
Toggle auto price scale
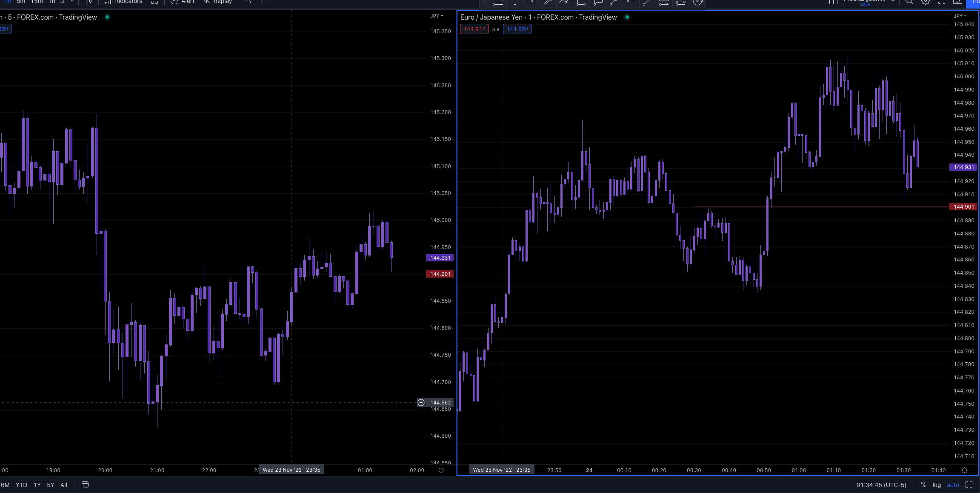953,484
